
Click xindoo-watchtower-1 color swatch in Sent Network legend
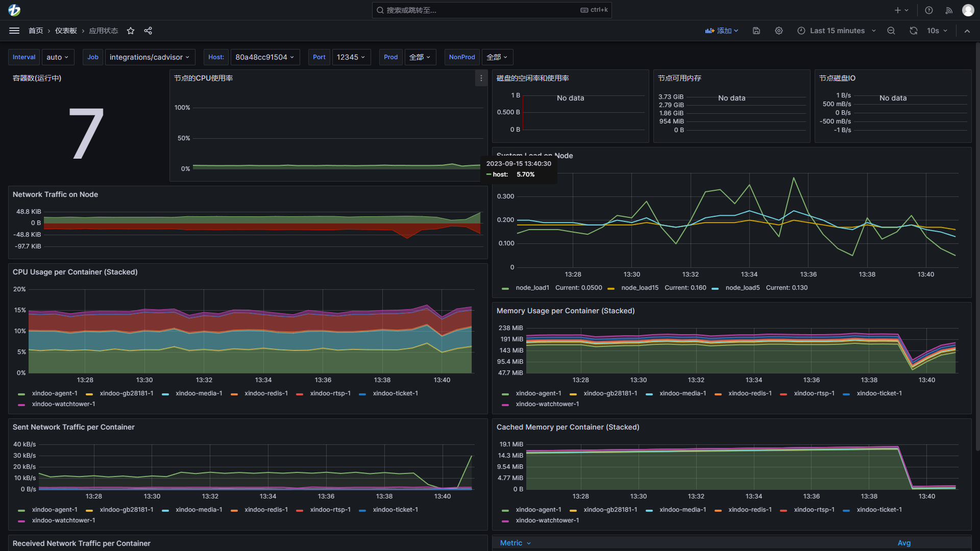(x=21, y=521)
